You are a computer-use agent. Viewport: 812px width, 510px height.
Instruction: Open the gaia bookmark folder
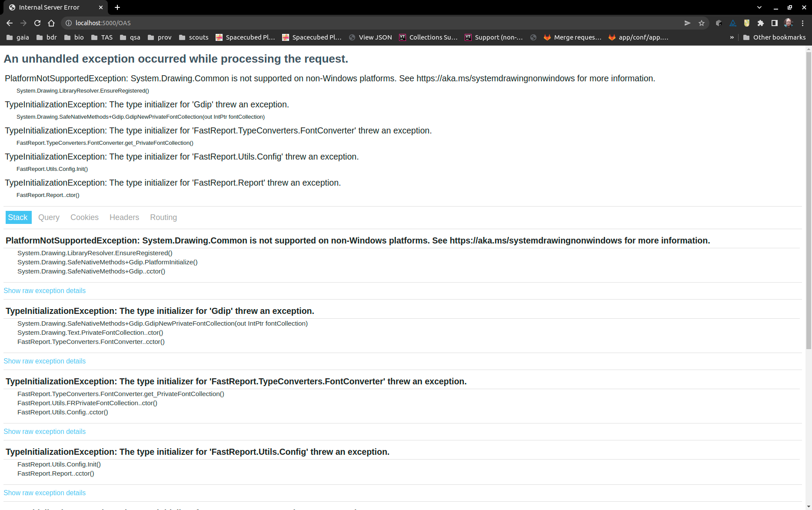tap(18, 37)
